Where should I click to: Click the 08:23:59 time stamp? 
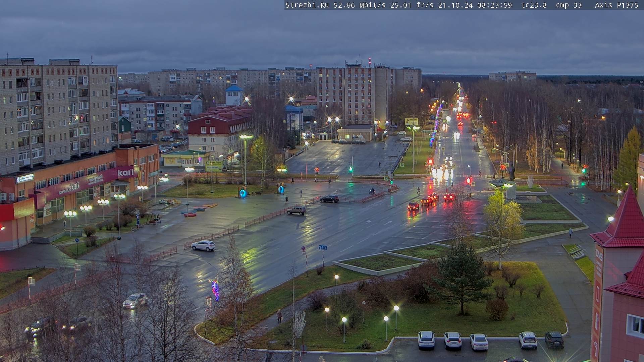click(495, 5)
